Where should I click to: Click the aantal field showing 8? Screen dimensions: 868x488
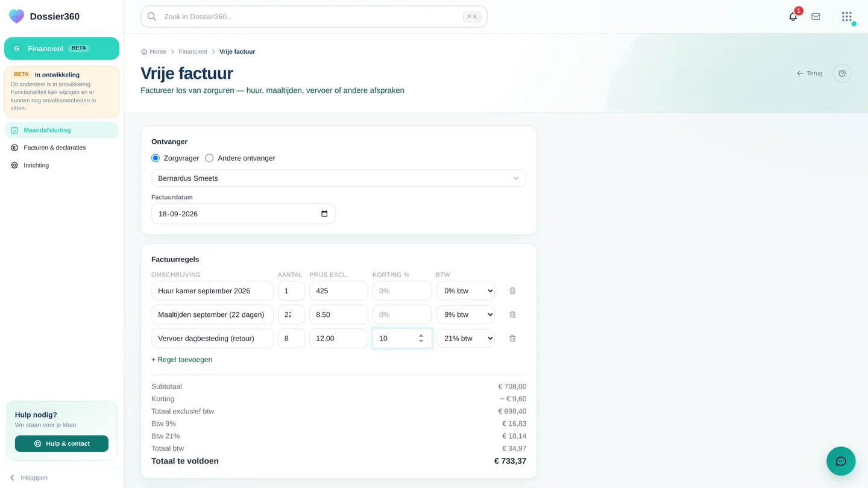point(291,339)
